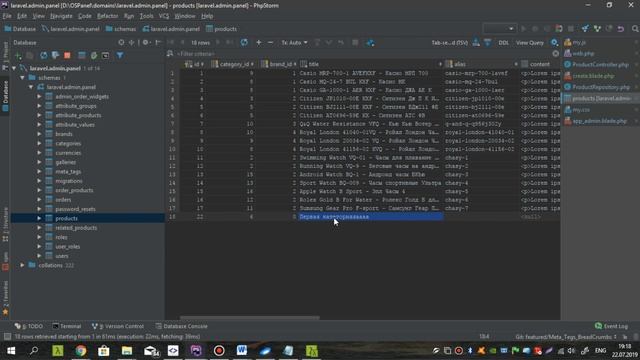This screenshot has height=360, width=640.
Task: Click Git branch widget in status bar
Action: pos(566,337)
